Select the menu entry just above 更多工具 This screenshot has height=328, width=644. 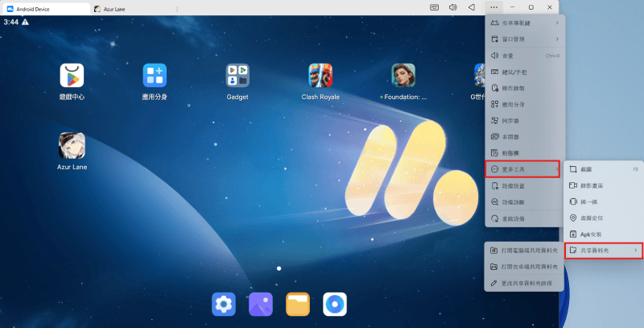[525, 153]
